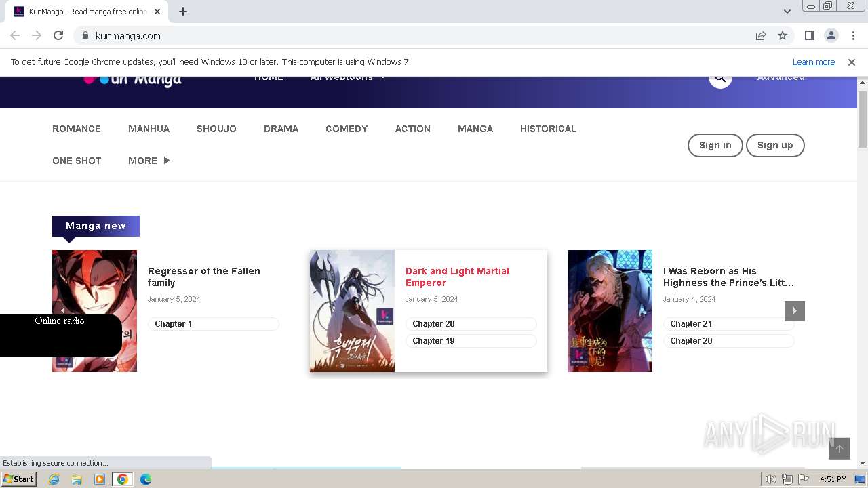
Task: Click the Manga new heading
Action: [96, 226]
